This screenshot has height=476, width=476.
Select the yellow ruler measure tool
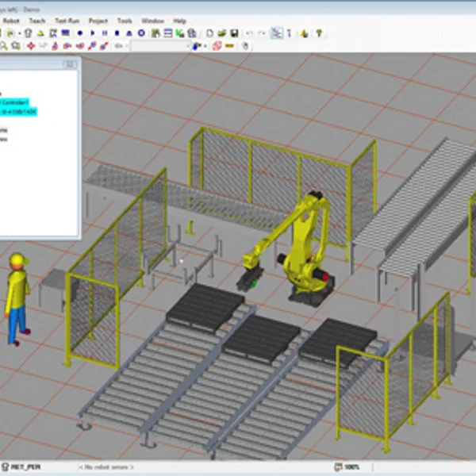click(x=229, y=46)
